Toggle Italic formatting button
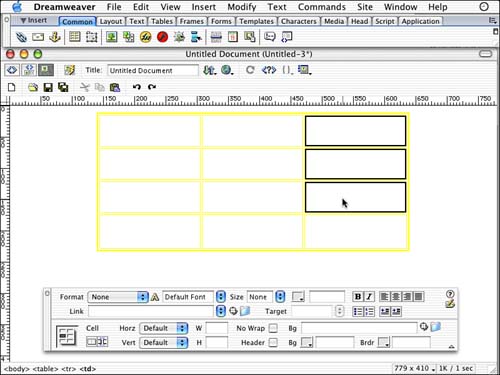This screenshot has width=500, height=375. tap(369, 297)
